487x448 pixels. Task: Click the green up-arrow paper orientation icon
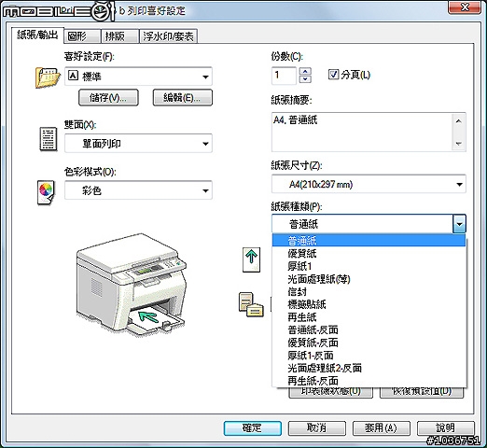tap(251, 259)
